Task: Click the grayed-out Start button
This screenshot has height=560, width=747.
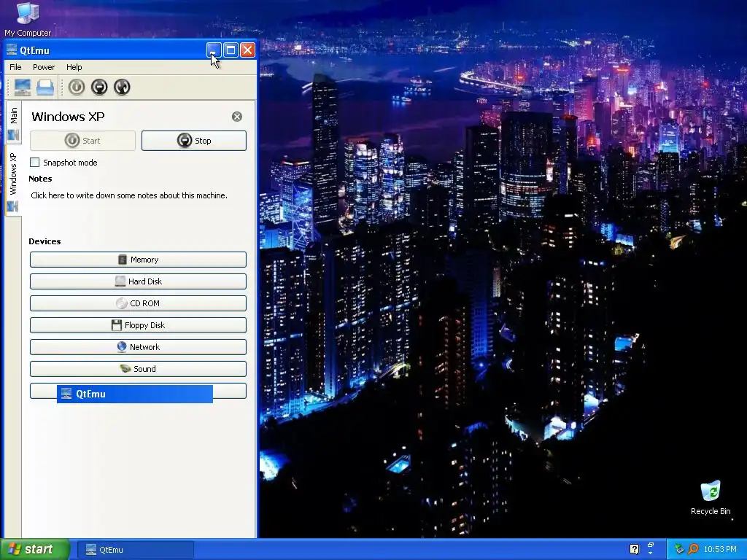Action: (x=83, y=141)
